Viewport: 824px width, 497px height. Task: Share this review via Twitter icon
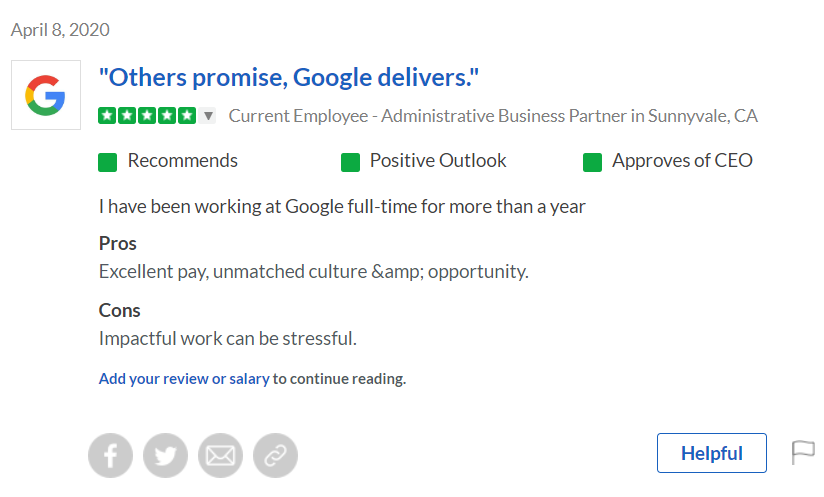point(166,456)
